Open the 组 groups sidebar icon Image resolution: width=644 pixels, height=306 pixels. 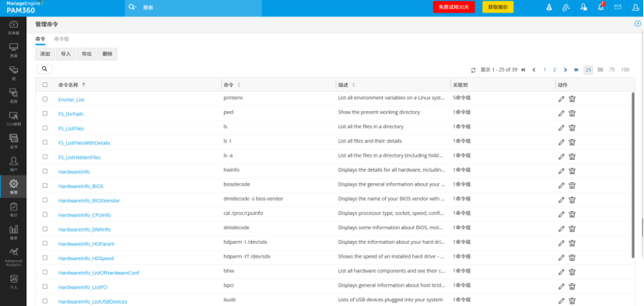pyautogui.click(x=13, y=73)
